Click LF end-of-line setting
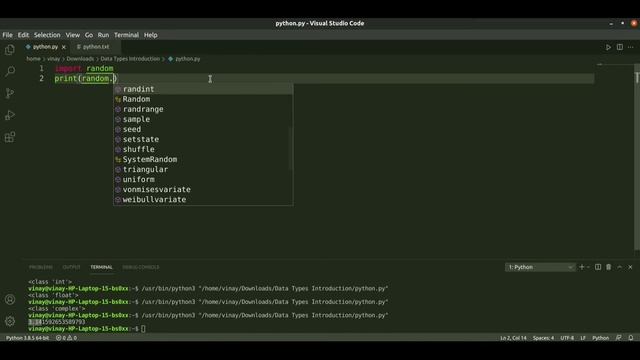Screen dimensions: 640x360 click(583, 338)
